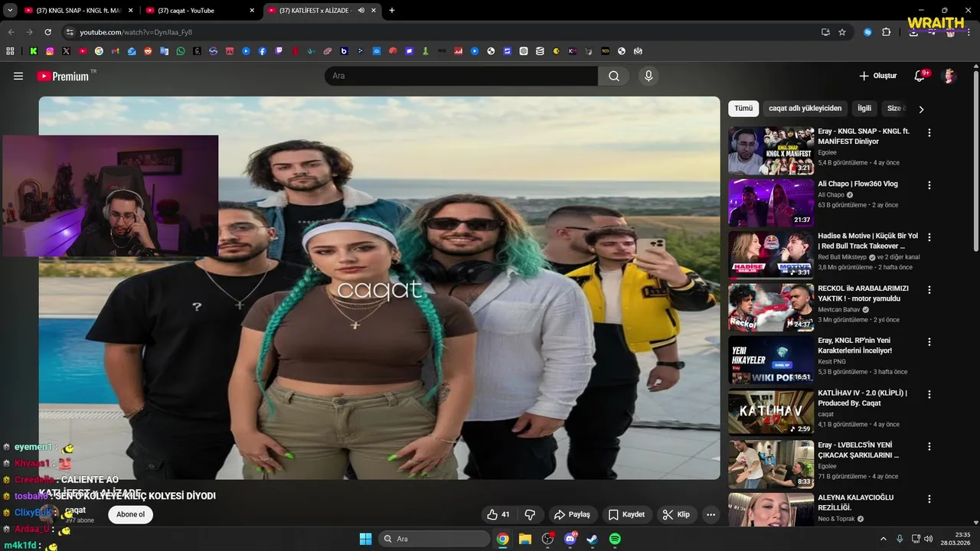
Task: Open the WhatsApp bookmark
Action: (181, 51)
